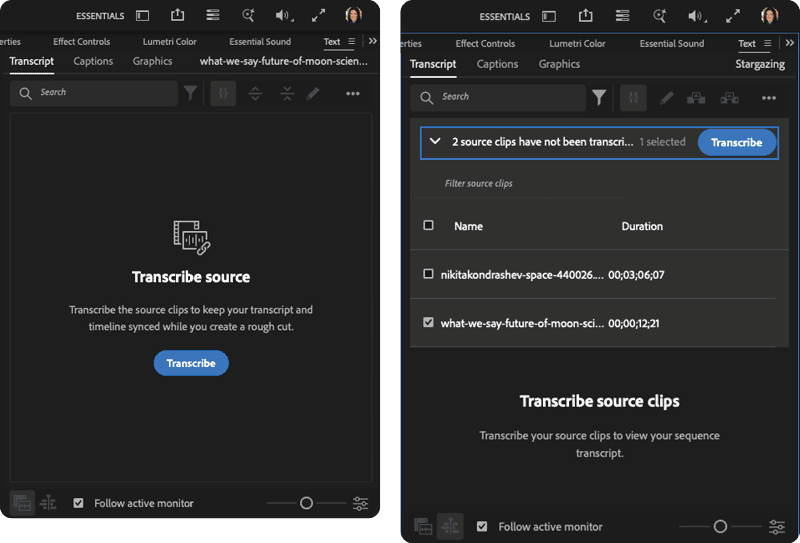Open the three-dots more menu in right panel
This screenshot has height=543, width=800.
(769, 98)
